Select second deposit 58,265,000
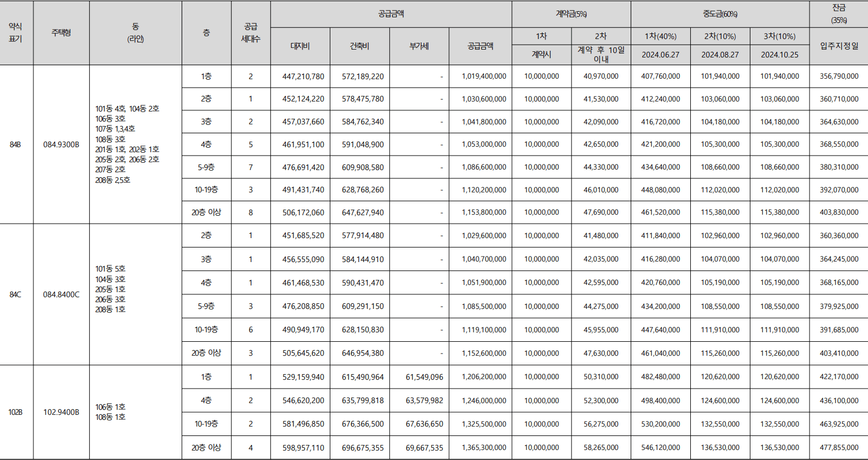This screenshot has height=460, width=868. (601, 448)
